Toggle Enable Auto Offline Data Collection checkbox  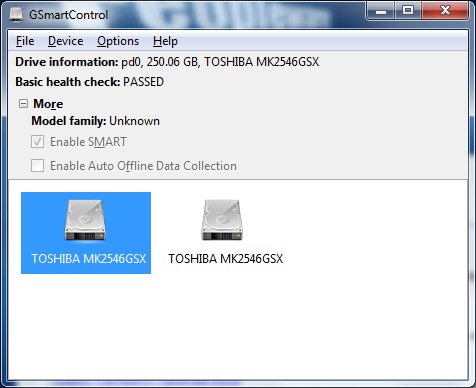pyautogui.click(x=37, y=166)
